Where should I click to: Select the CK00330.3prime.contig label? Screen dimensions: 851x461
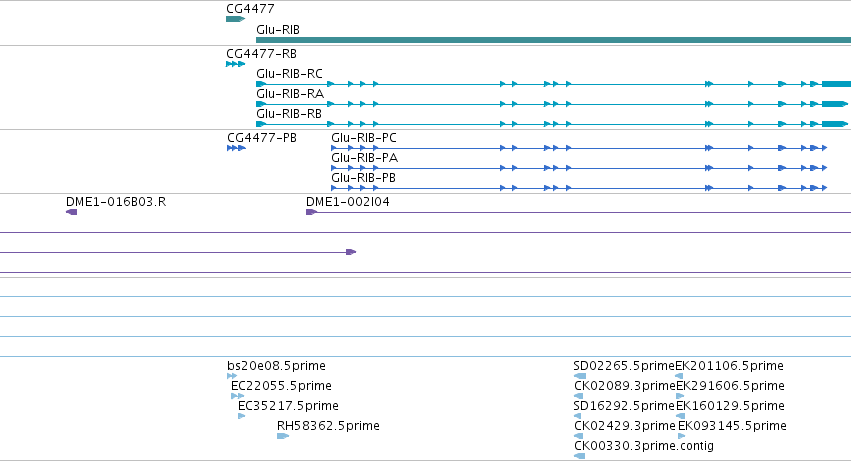pyautogui.click(x=644, y=446)
